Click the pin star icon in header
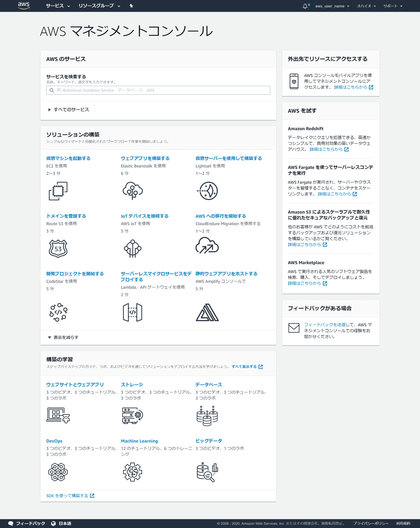Viewport: 420px width, 528px height. tap(131, 6)
